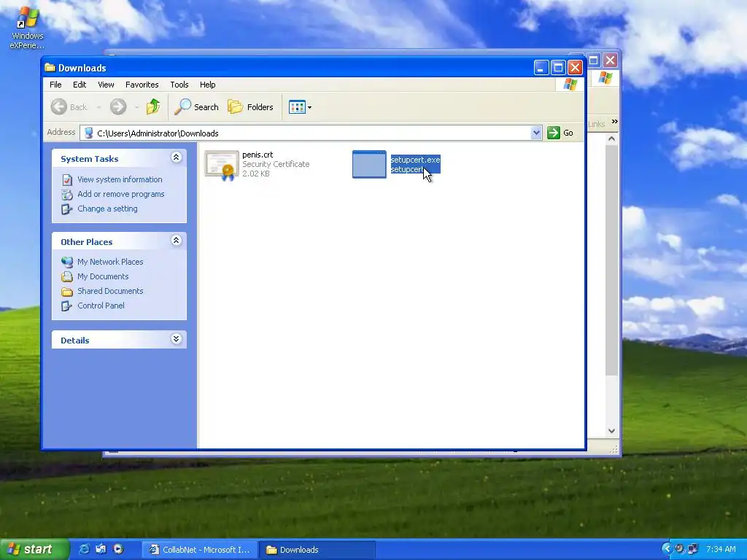The height and width of the screenshot is (560, 747).
Task: Open the Favorites menu
Action: [x=142, y=85]
